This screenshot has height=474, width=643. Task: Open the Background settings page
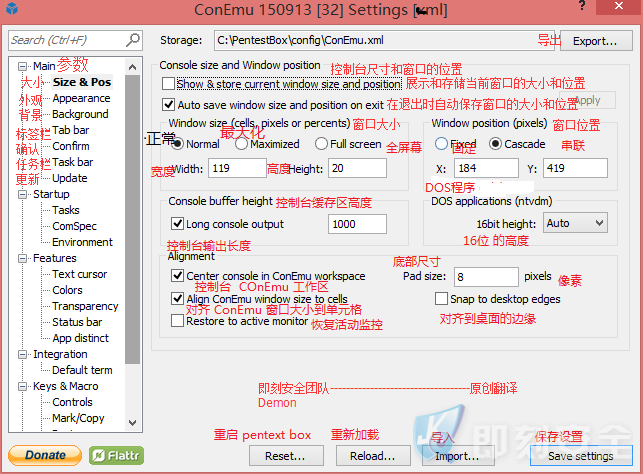click(x=80, y=114)
